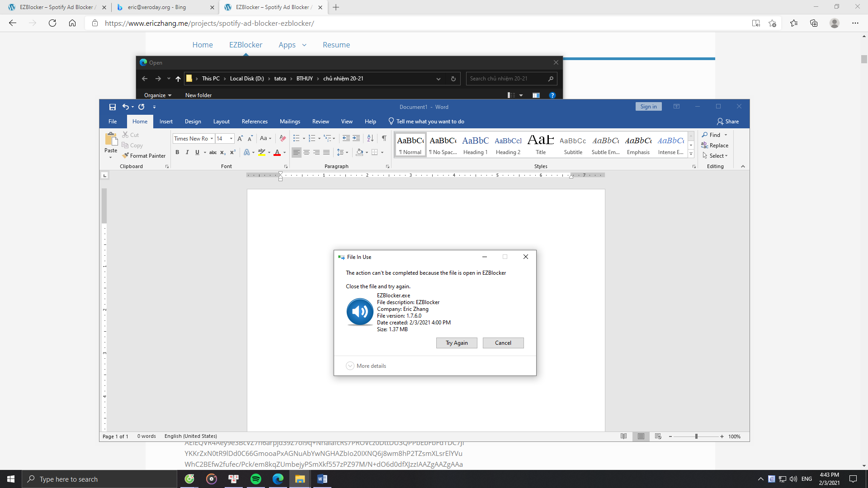Image resolution: width=868 pixels, height=488 pixels.
Task: Open the Insert ribbon tab
Action: tap(166, 122)
